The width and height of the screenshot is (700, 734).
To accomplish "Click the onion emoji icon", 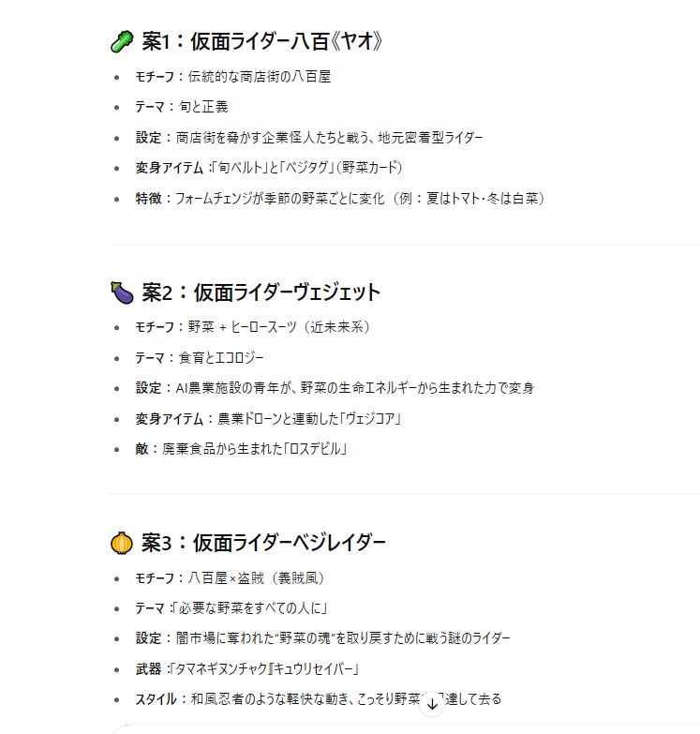I will pyautogui.click(x=122, y=544).
